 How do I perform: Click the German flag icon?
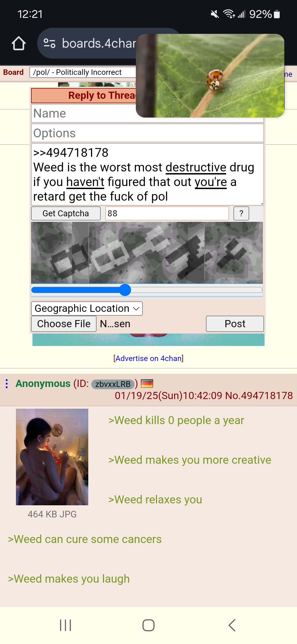click(147, 383)
